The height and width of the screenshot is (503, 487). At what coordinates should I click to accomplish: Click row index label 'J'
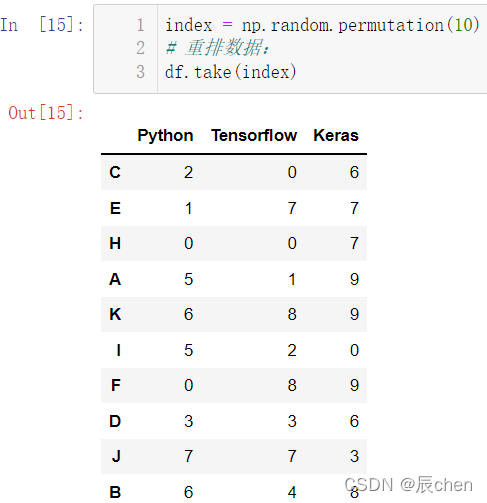pyautogui.click(x=116, y=456)
